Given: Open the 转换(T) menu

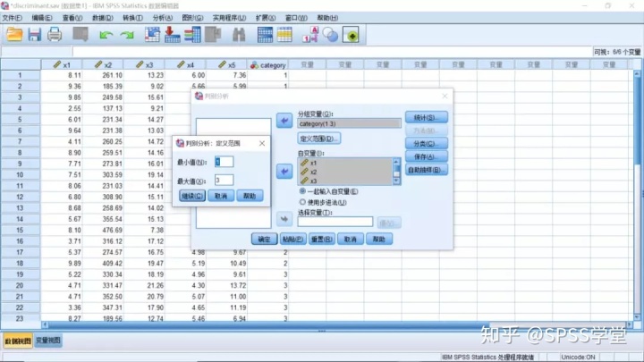Looking at the screenshot, I should [132, 18].
